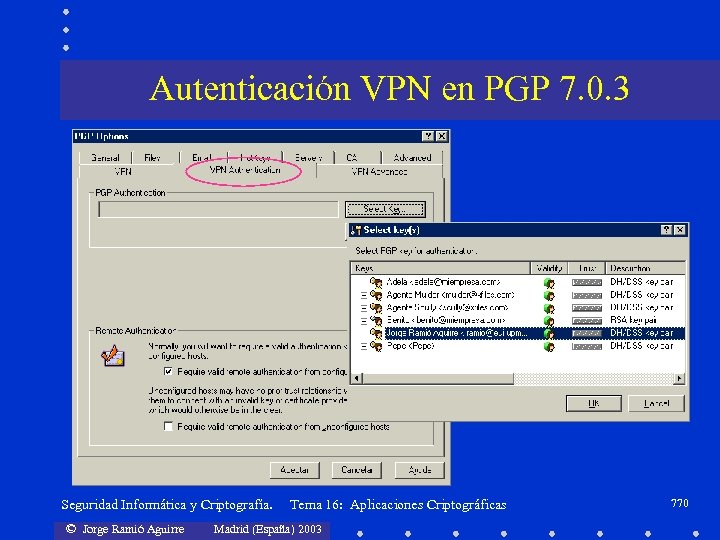Image resolution: width=720 pixels, height=540 pixels.
Task: Click key icon for Pepe row
Action: 376,346
